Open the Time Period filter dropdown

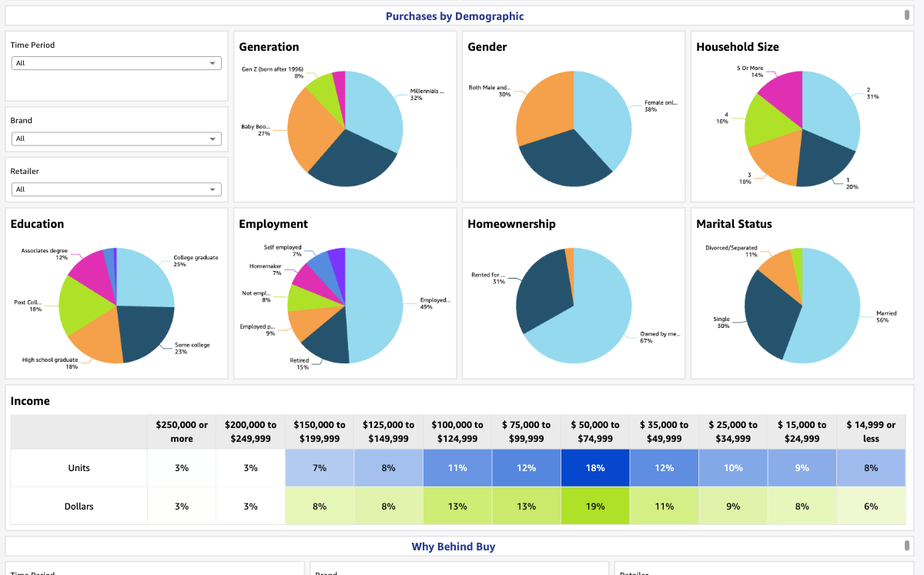(x=116, y=63)
